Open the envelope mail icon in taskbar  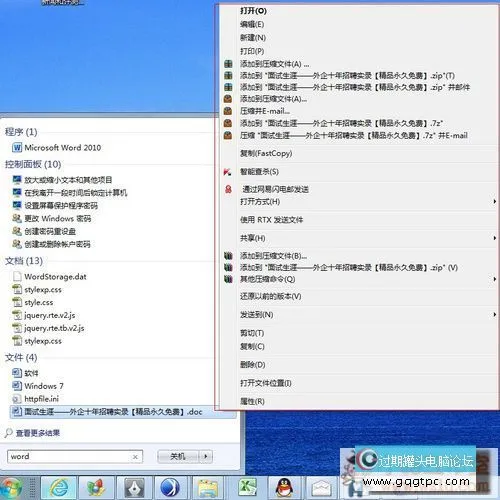(x=321, y=488)
